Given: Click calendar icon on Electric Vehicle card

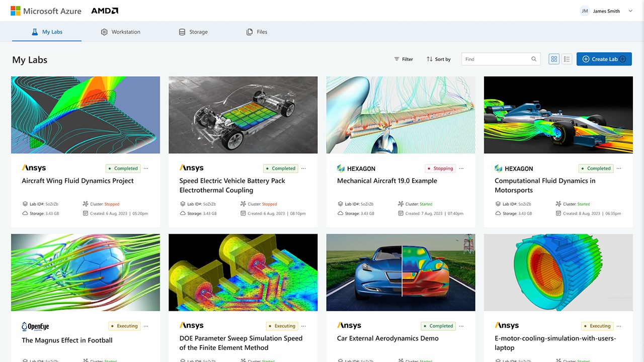Looking at the screenshot, I should coord(243,213).
